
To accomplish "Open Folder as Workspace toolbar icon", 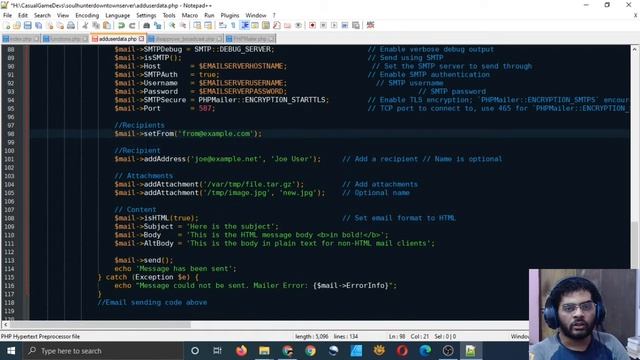I will pos(287,25).
